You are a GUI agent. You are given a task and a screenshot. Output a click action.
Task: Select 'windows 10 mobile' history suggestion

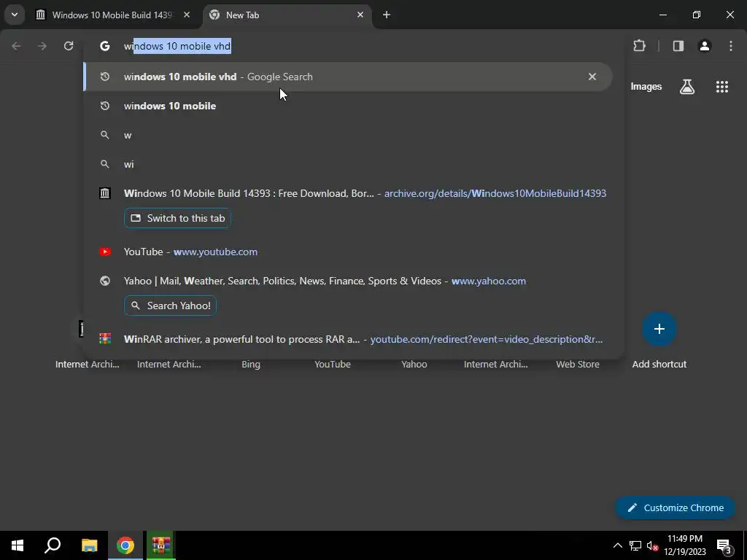click(x=348, y=106)
